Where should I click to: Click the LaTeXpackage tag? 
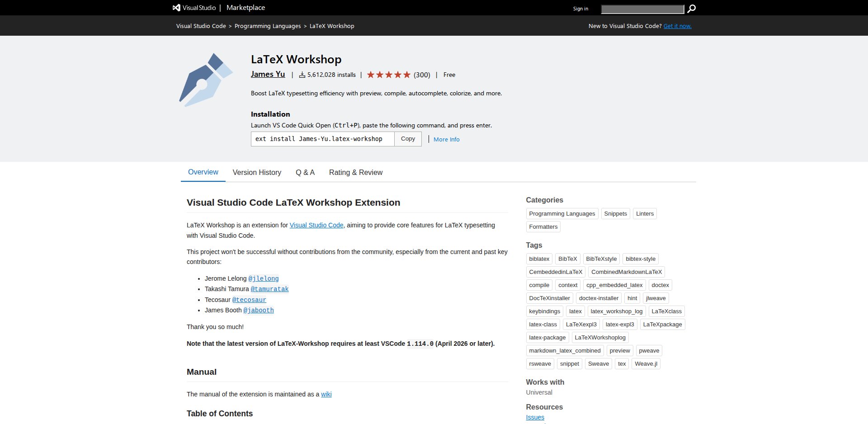tap(663, 325)
